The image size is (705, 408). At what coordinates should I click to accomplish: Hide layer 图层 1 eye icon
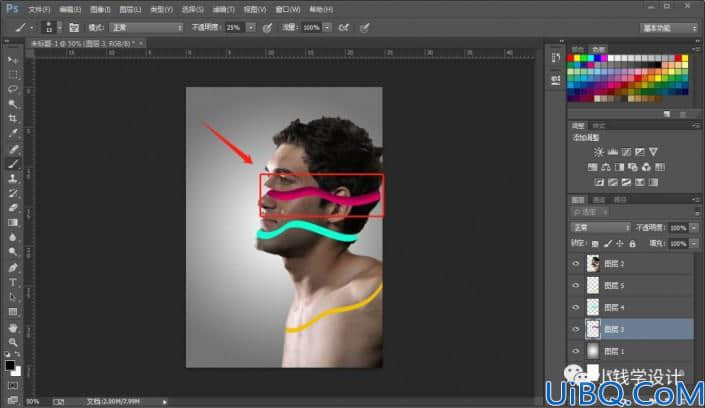point(576,351)
